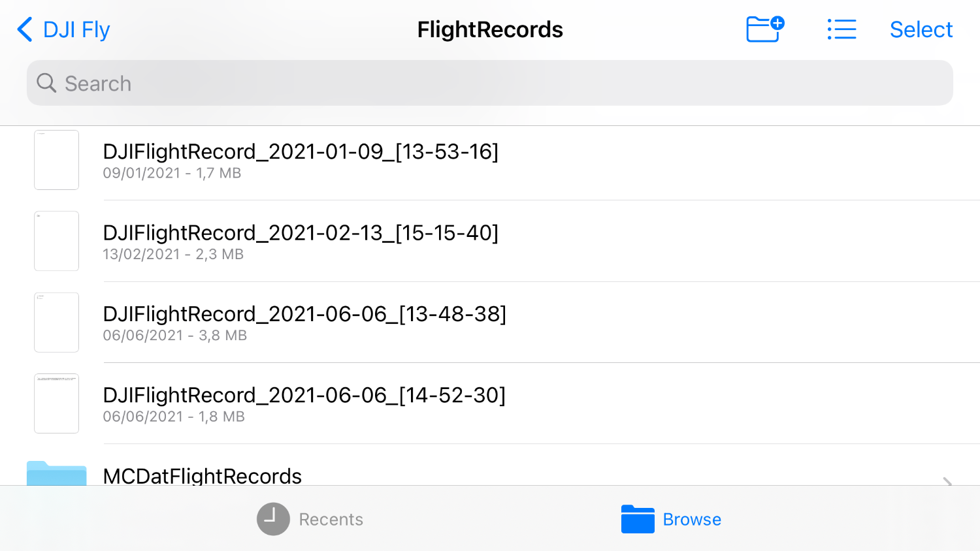The height and width of the screenshot is (551, 980).
Task: Open DJIFlightRecord_2021-06-06_[14-52-30] file
Action: click(490, 403)
